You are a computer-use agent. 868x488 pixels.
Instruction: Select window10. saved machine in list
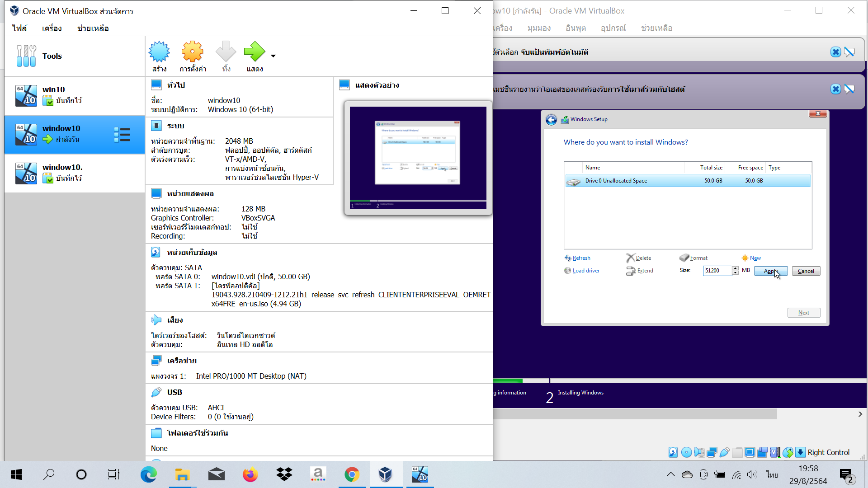pos(75,173)
